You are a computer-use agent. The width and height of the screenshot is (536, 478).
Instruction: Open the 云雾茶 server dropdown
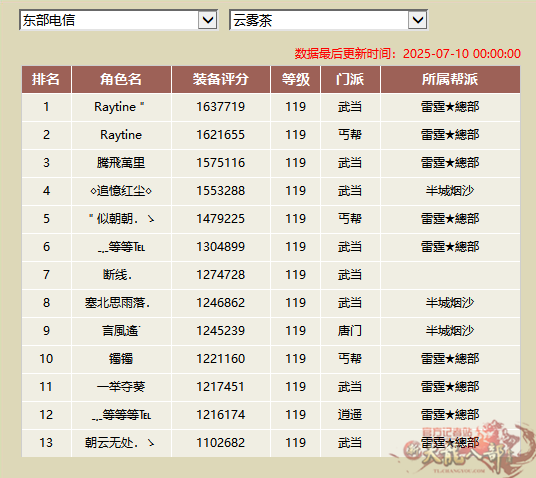click(x=328, y=20)
